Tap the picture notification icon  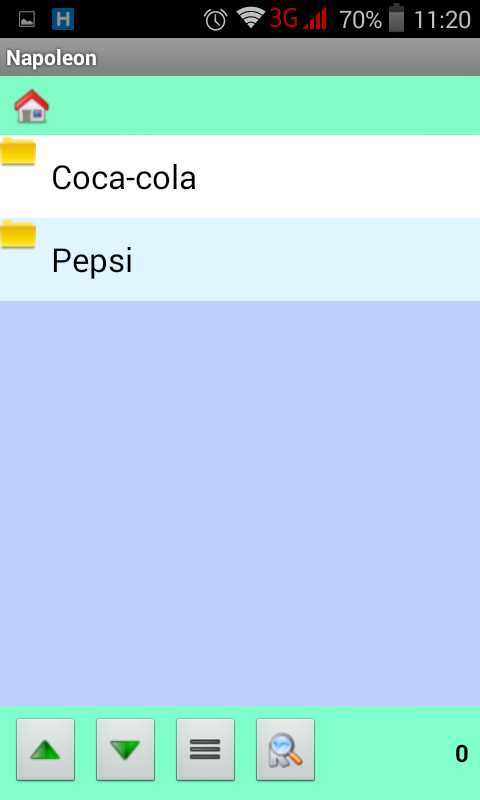pyautogui.click(x=27, y=19)
